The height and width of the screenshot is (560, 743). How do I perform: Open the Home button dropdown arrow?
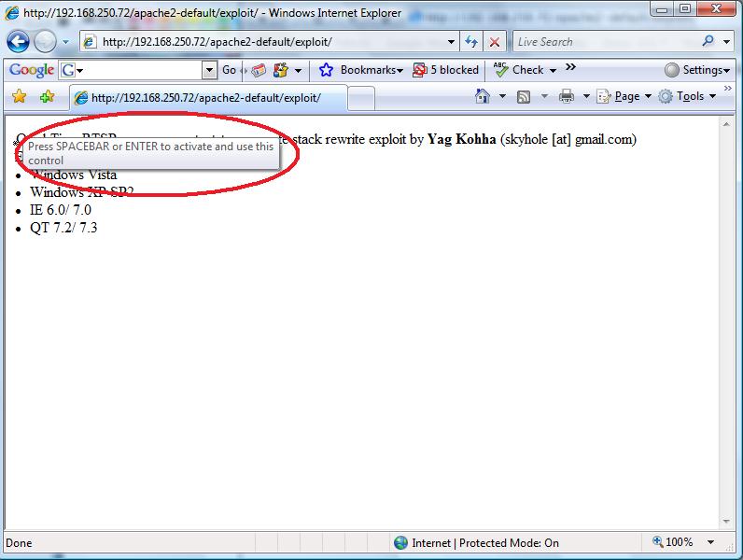point(502,97)
